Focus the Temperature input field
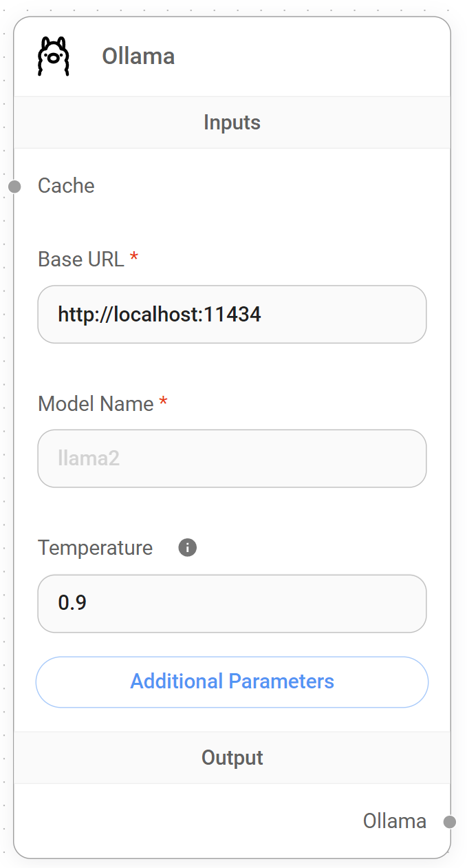Screen dimensions: 467x868 tap(232, 604)
